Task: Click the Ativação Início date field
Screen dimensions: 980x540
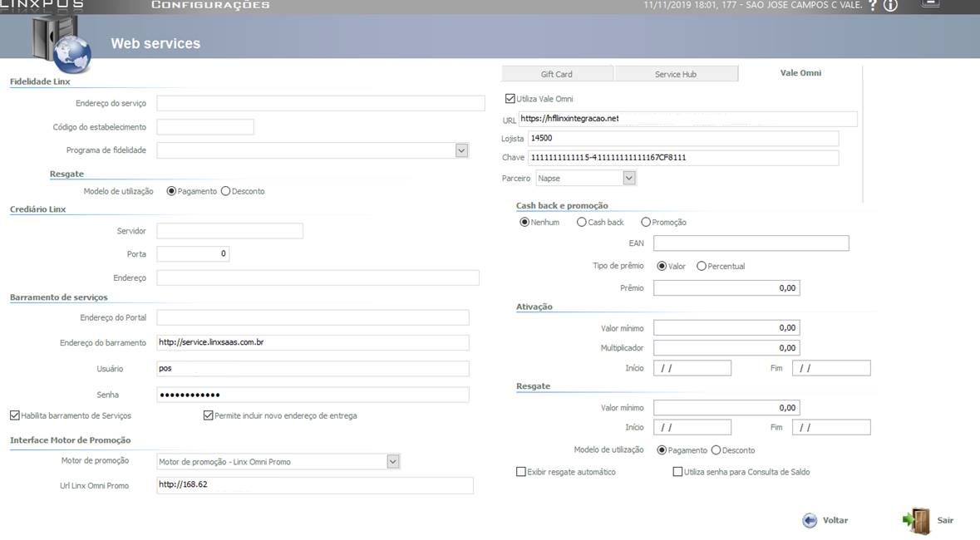Action: [692, 368]
